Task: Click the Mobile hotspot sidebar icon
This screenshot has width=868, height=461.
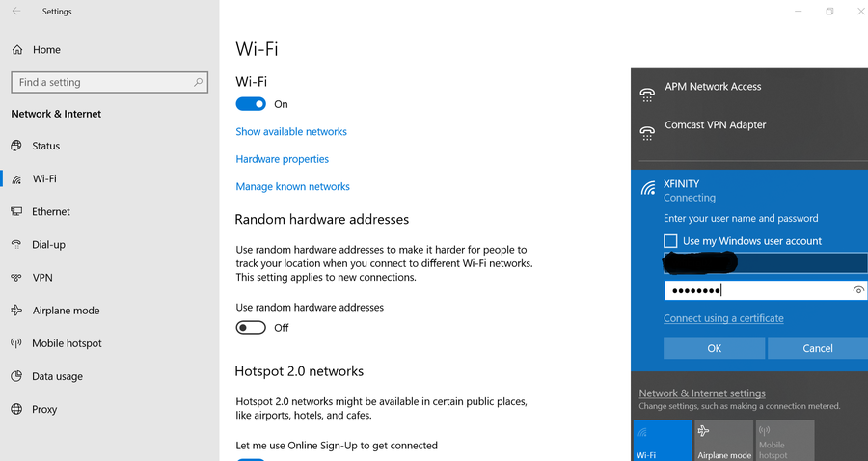Action: pos(16,343)
